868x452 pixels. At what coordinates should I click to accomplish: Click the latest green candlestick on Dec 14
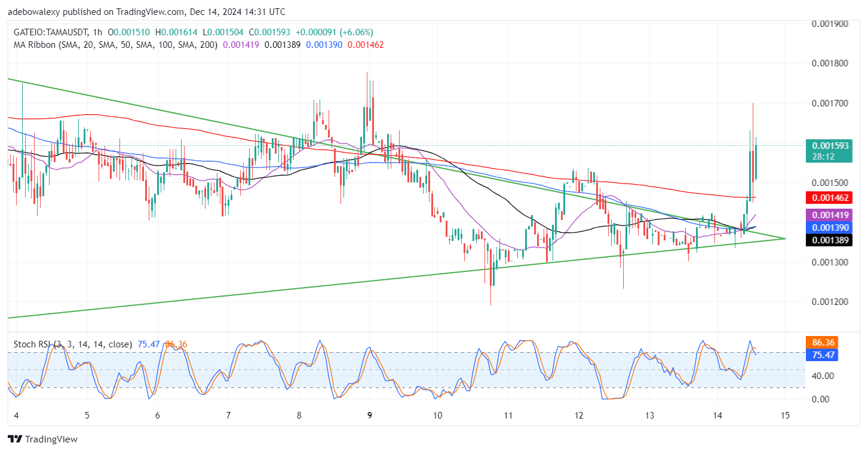click(756, 158)
